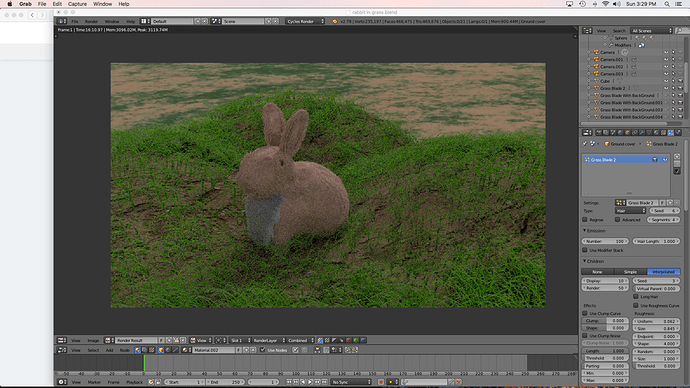Click the timeline record keyframe button
The image size is (690, 388).
pos(381,382)
